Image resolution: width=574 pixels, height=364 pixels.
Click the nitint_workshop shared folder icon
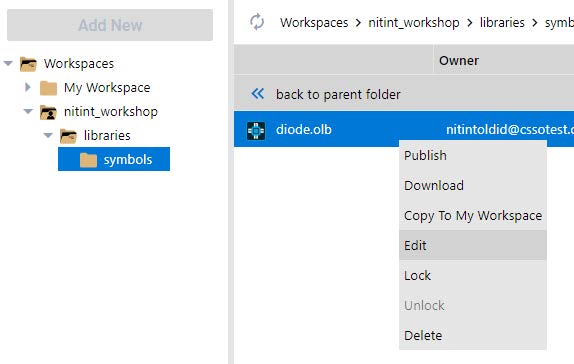tap(48, 112)
